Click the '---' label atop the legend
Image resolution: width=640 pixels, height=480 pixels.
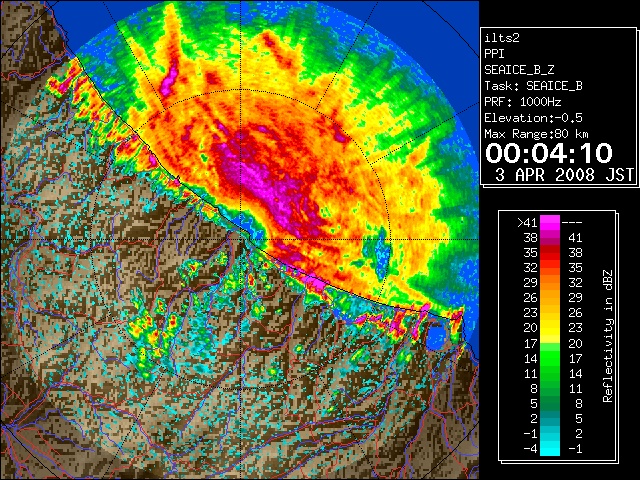point(572,223)
